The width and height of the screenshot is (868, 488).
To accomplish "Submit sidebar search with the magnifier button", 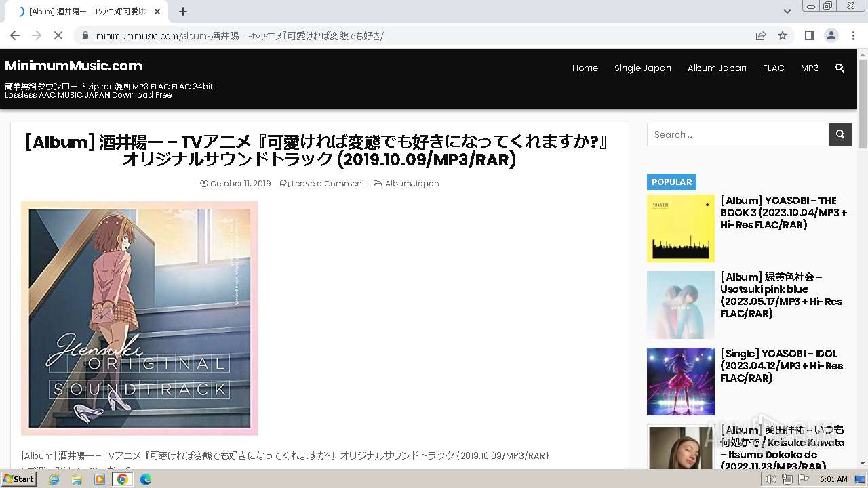I will [x=840, y=134].
